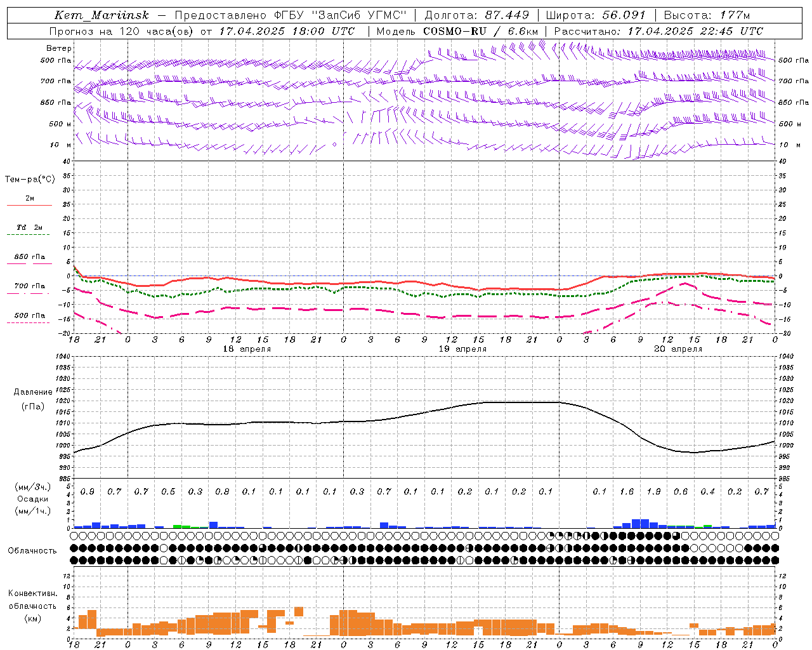812x650 pixels.
Task: Click the 1.6 three-hour precipitation value
Action: coord(627,491)
